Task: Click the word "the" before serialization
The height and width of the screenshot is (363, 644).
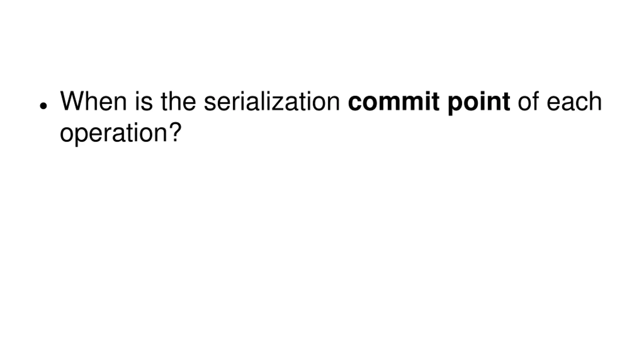Action: [178, 101]
